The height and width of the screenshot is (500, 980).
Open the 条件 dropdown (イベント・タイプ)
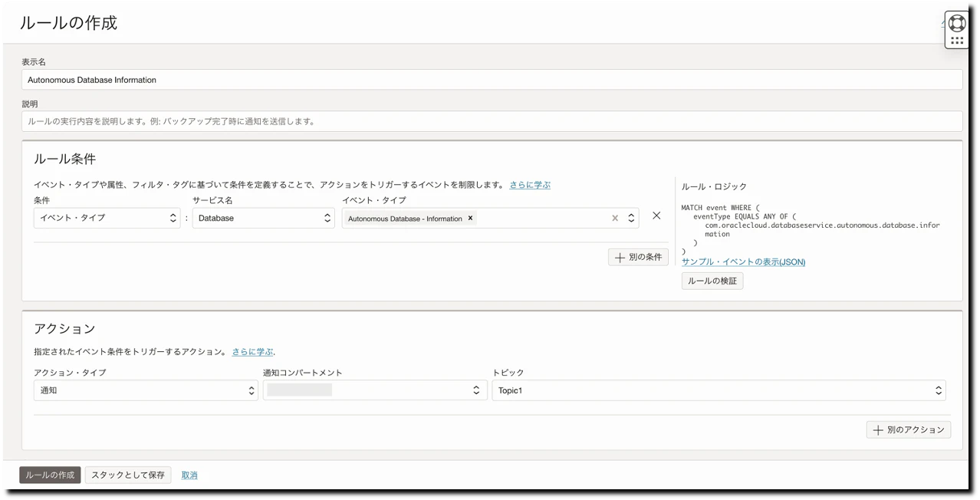(107, 219)
